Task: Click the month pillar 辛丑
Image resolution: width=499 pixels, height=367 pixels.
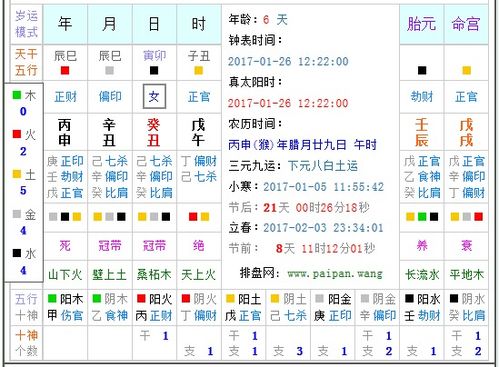Action: point(109,132)
